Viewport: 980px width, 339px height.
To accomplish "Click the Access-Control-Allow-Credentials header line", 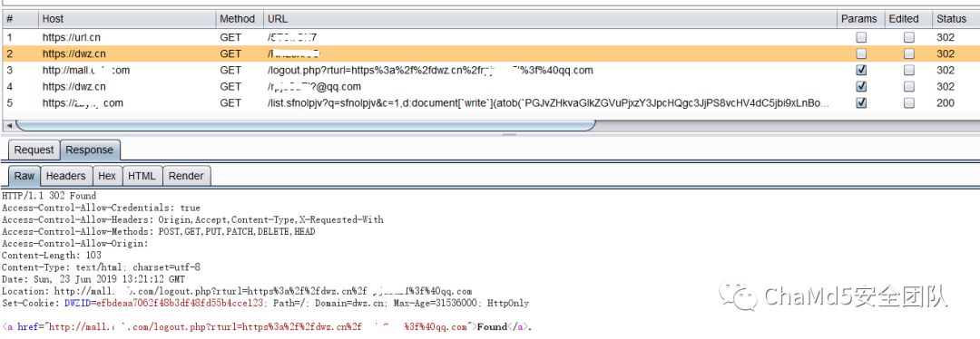I will point(102,208).
